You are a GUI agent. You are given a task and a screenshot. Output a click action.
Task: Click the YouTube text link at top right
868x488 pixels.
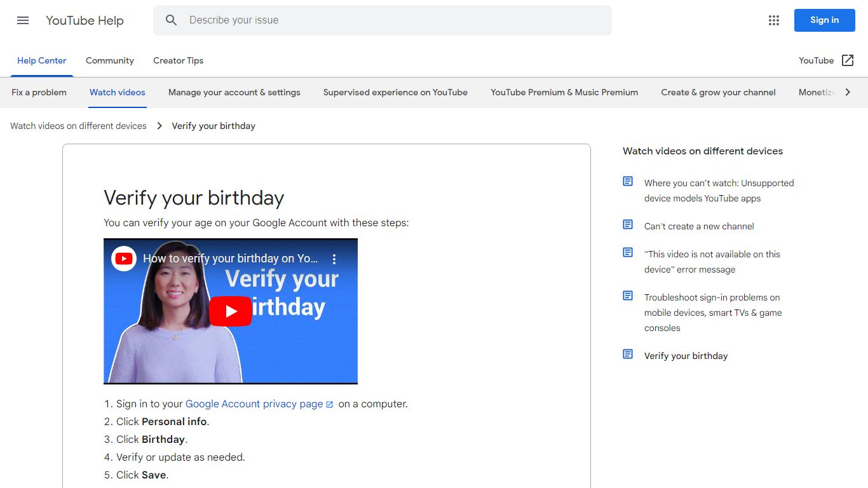(816, 60)
